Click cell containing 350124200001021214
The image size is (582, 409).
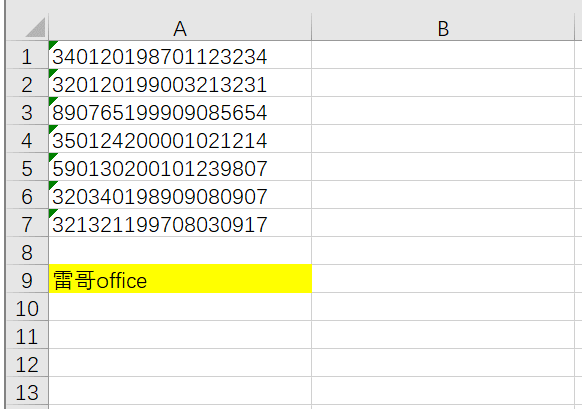pos(180,139)
